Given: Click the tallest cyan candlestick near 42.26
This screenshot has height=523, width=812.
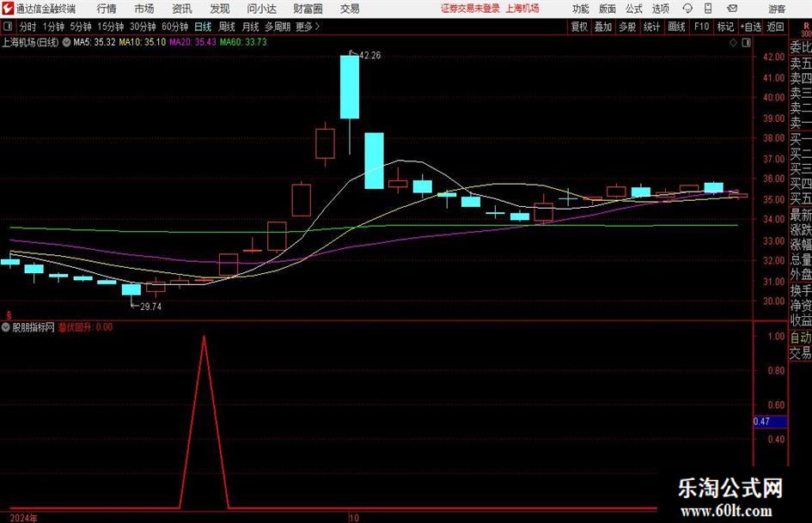Looking at the screenshot, I should [350, 87].
